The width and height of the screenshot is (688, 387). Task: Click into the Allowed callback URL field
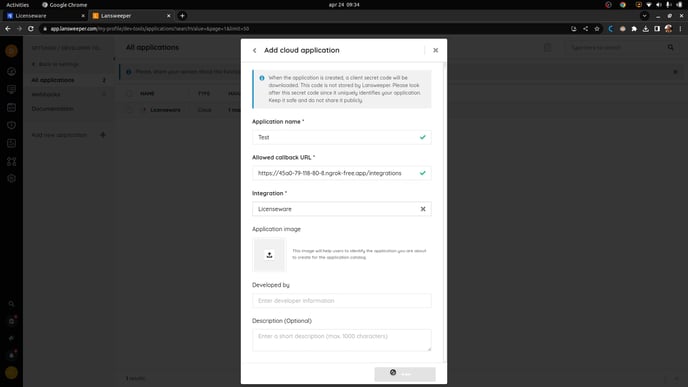[x=341, y=173]
